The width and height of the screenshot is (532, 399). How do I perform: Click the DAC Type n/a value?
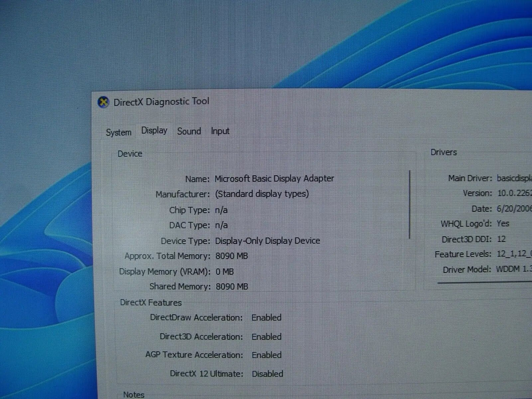pyautogui.click(x=221, y=225)
